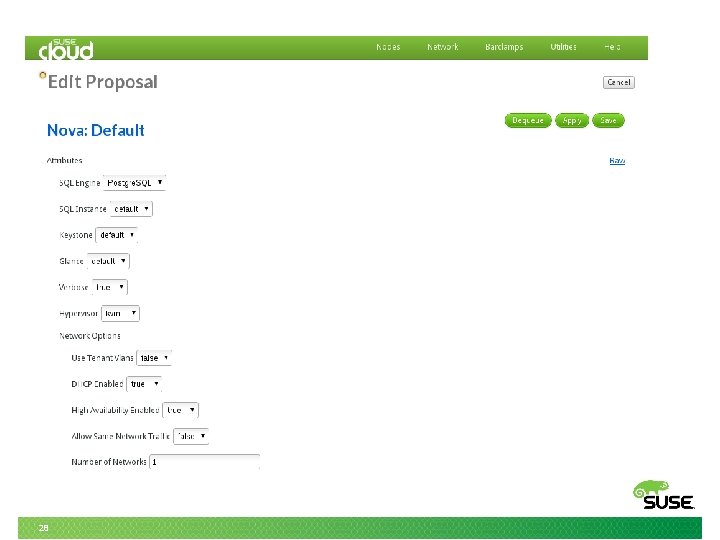Open the High Availability Enabled dropdown
The height and width of the screenshot is (540, 720).
(x=180, y=410)
